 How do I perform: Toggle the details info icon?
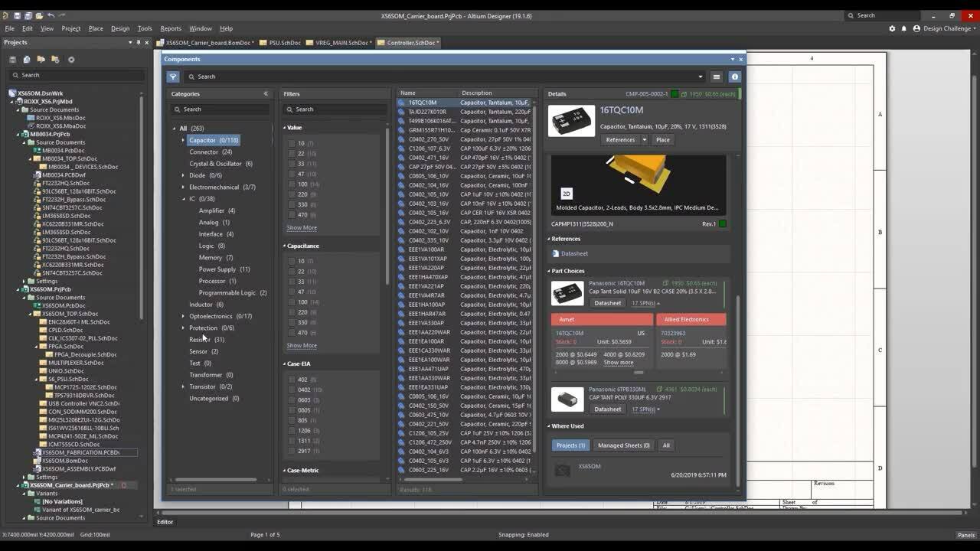pyautogui.click(x=735, y=77)
